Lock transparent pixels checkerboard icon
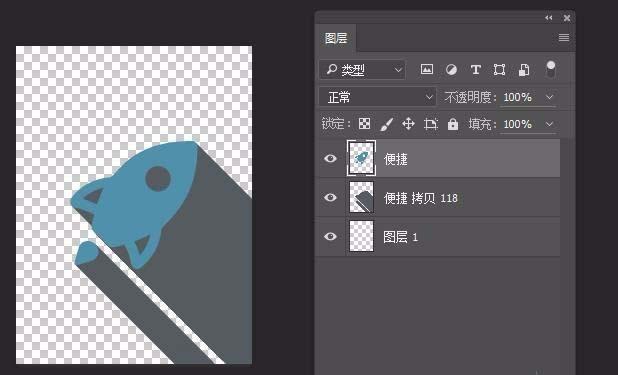Viewport: 618px width, 375px height. point(365,124)
